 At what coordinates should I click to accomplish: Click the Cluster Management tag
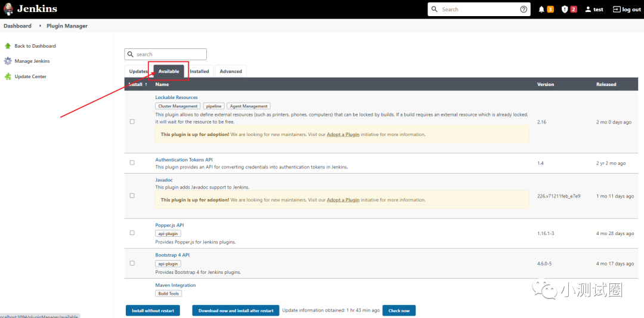[x=178, y=106]
